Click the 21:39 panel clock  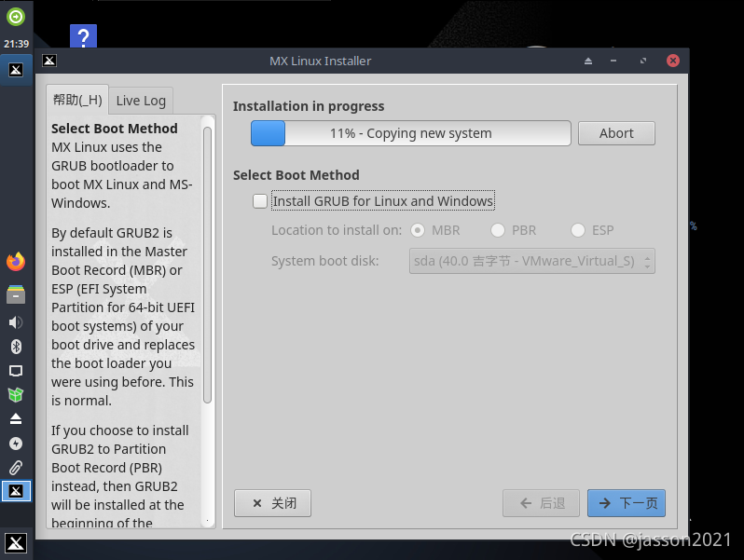pos(16,44)
